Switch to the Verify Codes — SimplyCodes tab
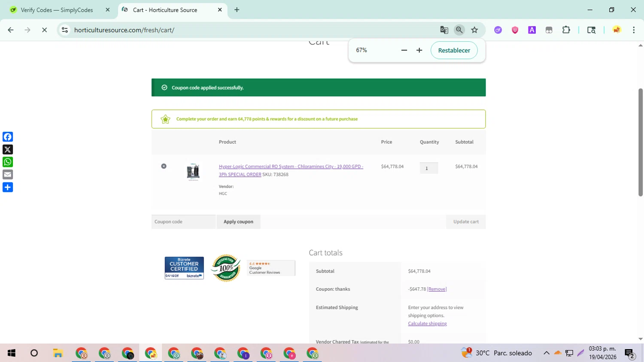The image size is (644, 362). click(x=57, y=10)
